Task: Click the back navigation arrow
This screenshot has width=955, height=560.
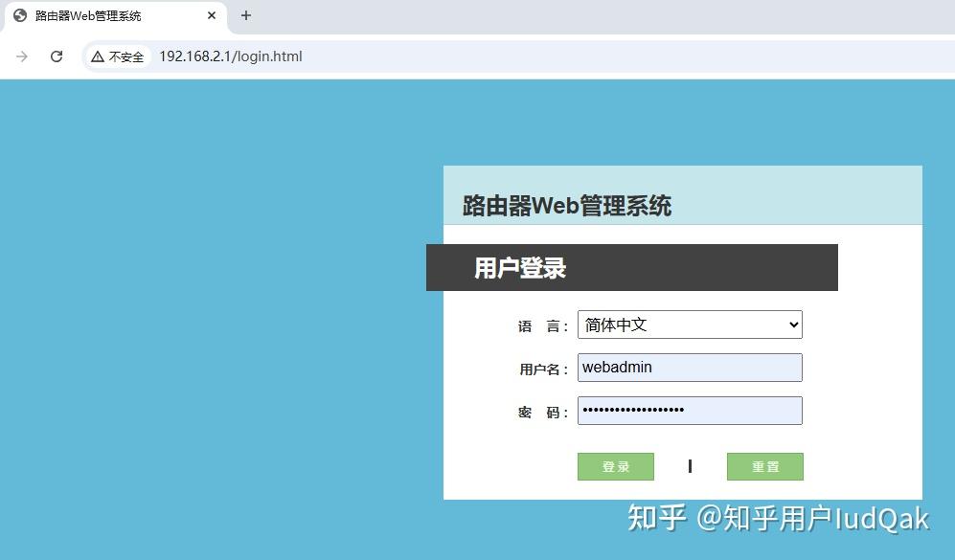Action: [x=21, y=56]
